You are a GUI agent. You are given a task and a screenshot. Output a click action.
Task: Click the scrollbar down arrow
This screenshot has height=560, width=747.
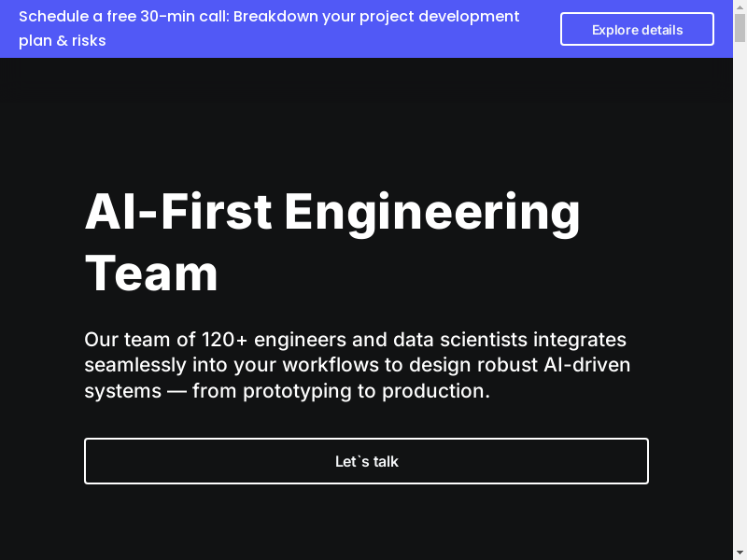coord(740,553)
